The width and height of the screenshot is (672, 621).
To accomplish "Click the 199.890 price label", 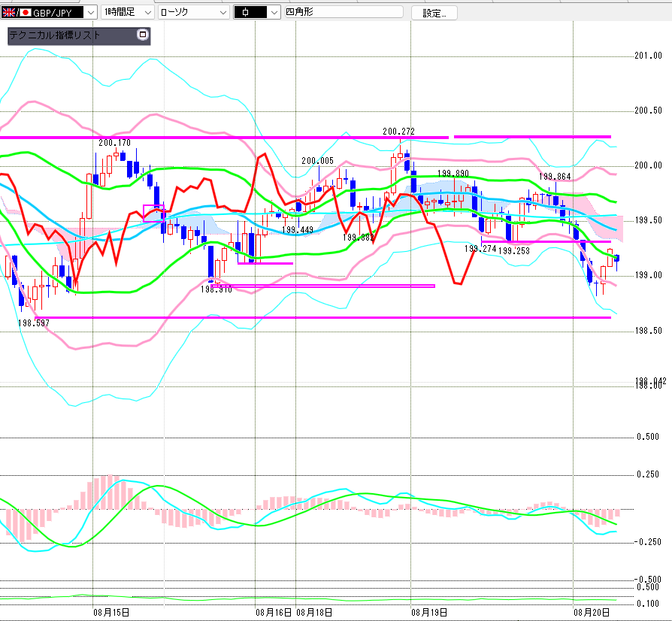I will (453, 174).
